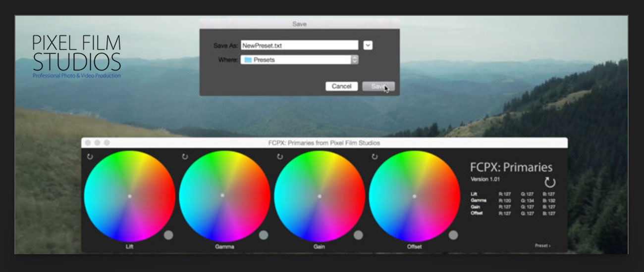
Task: Reset the Offset color wheel
Action: pyautogui.click(x=375, y=157)
